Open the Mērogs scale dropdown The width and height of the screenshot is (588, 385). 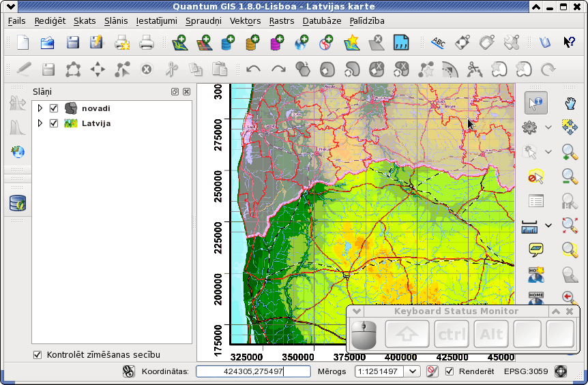[x=413, y=371]
